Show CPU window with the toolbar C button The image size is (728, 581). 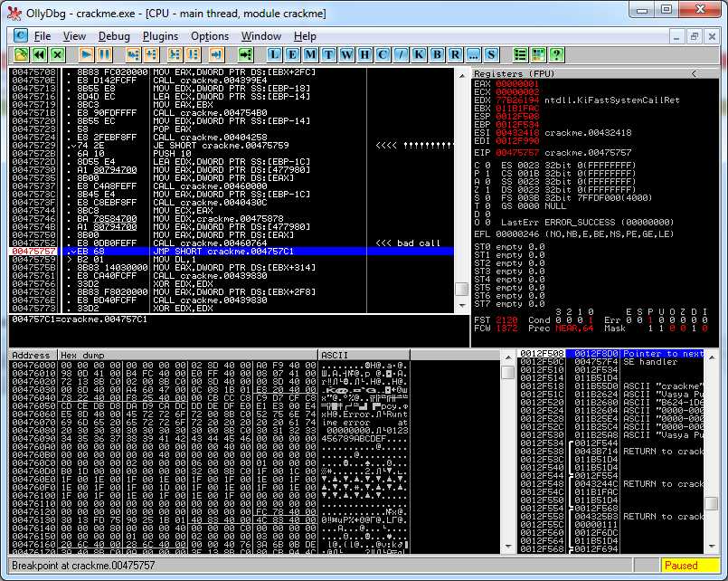point(383,55)
